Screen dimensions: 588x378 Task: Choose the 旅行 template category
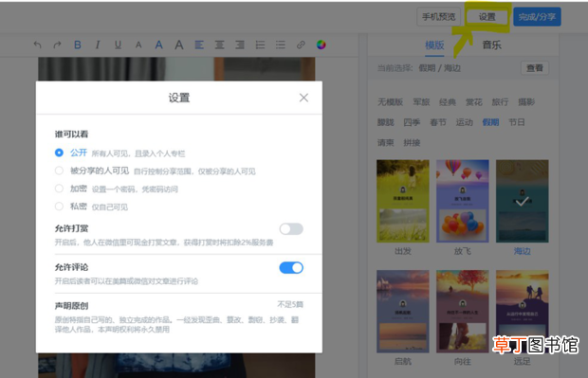tap(500, 102)
